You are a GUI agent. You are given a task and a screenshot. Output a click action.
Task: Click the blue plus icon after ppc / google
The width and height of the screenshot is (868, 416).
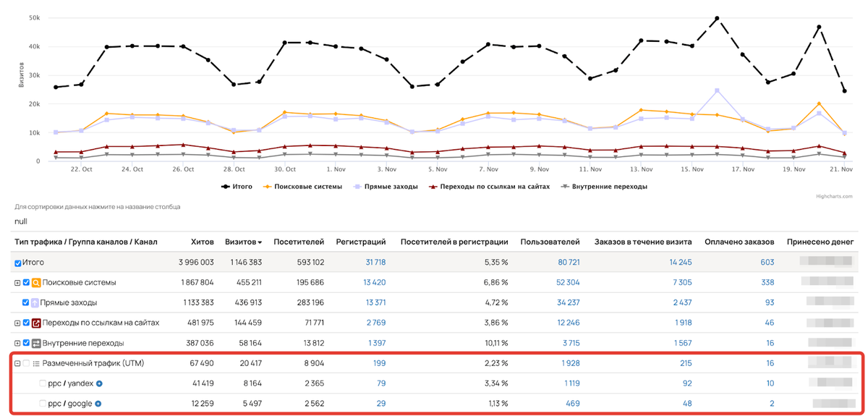pyautogui.click(x=99, y=404)
